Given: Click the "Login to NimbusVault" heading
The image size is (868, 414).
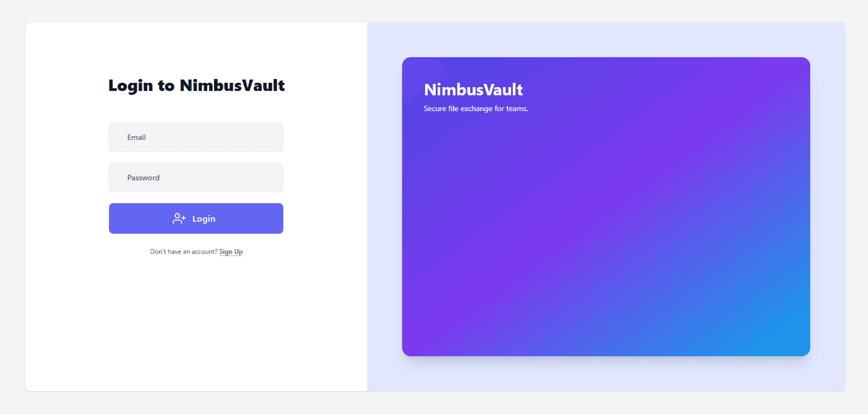Looking at the screenshot, I should (x=196, y=86).
